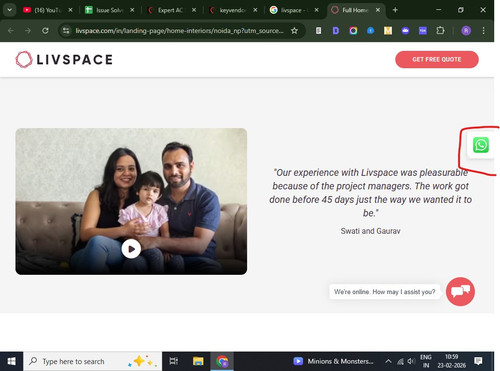Click the testimonial video thumbnail

click(131, 201)
